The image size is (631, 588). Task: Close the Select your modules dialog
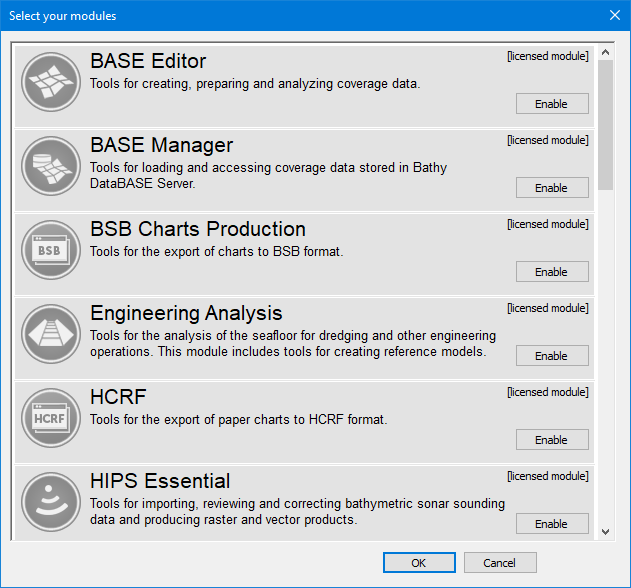pyautogui.click(x=614, y=15)
